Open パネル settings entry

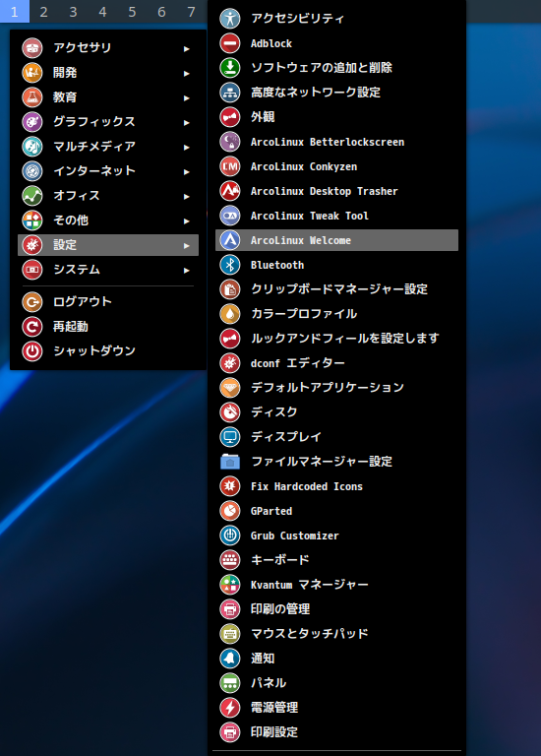(x=336, y=683)
